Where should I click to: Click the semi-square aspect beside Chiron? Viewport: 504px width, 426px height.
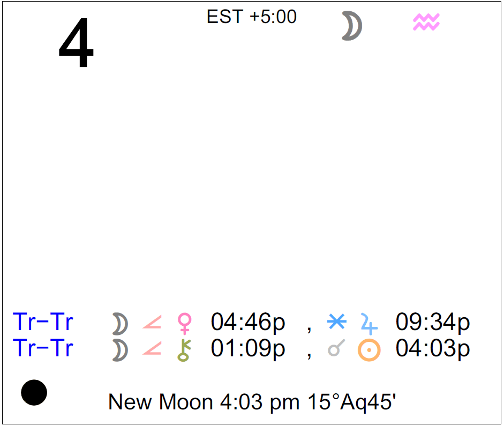coord(152,348)
